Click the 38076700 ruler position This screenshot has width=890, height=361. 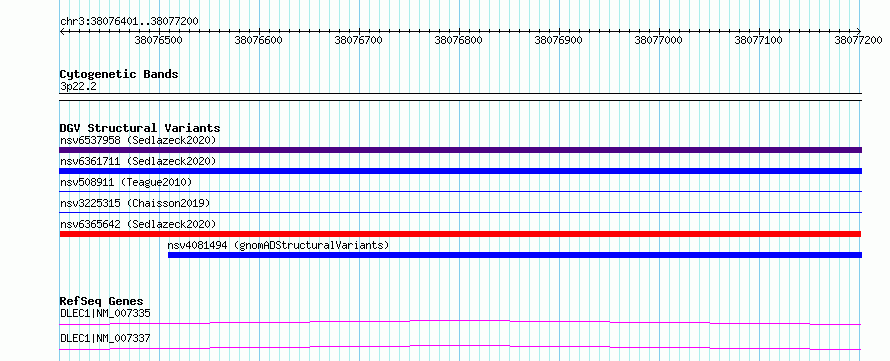coord(359,40)
